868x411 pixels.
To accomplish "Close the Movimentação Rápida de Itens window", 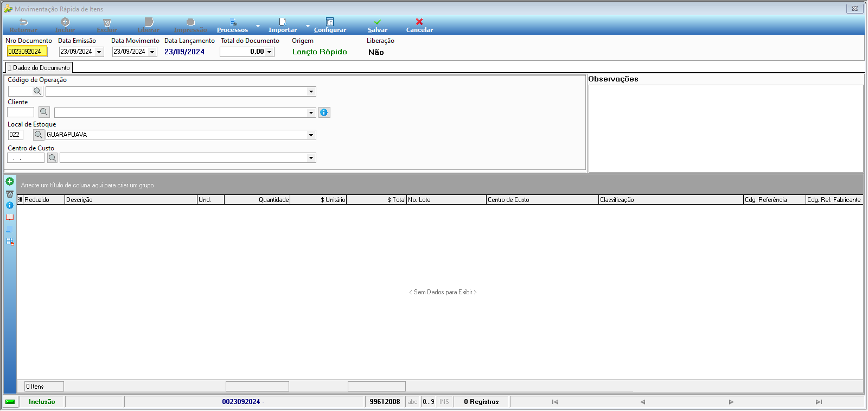I will coord(854,8).
